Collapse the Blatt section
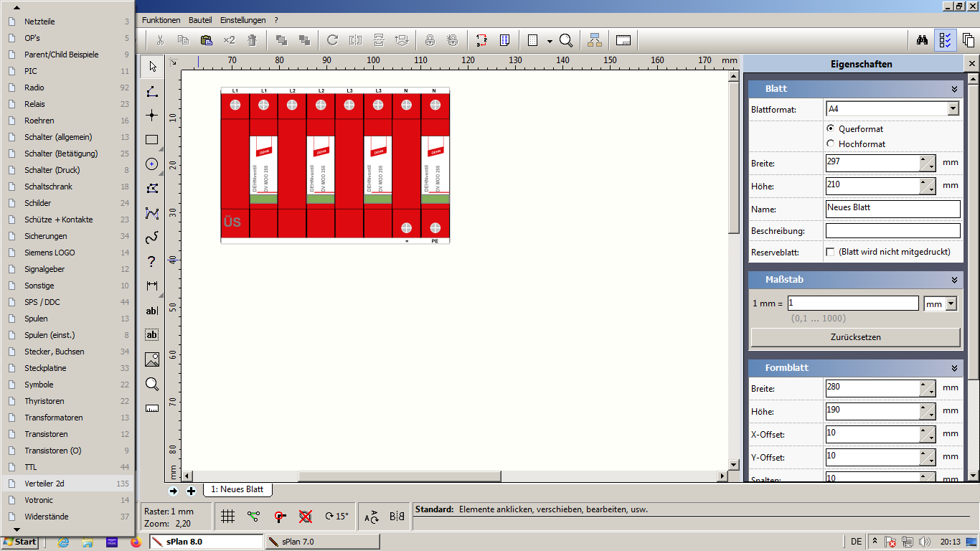 tap(954, 89)
